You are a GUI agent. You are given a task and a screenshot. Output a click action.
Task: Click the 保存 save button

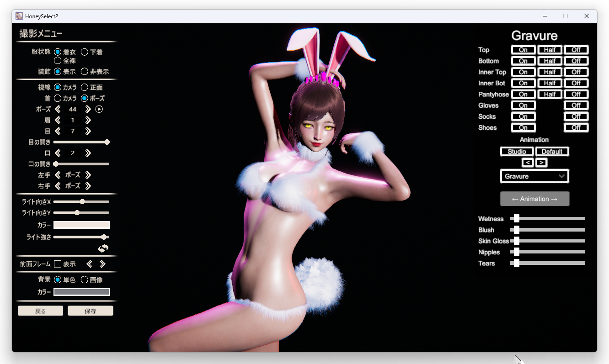(x=91, y=311)
